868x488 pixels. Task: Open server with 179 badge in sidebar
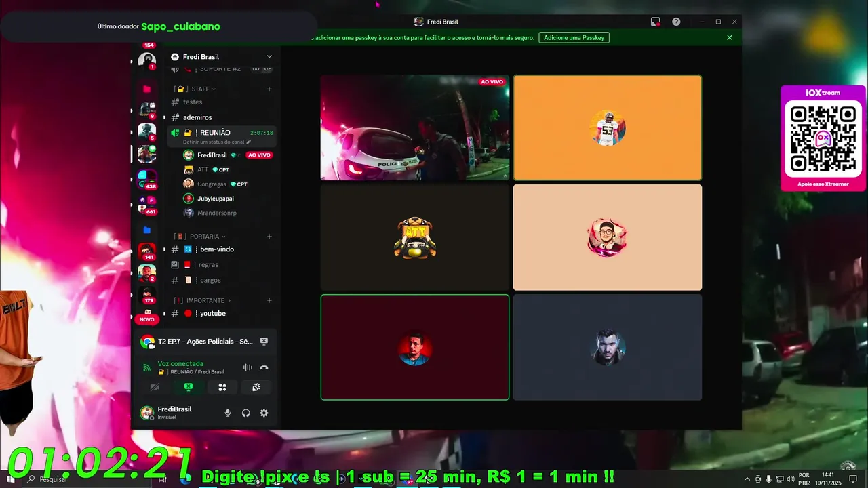[x=146, y=295]
